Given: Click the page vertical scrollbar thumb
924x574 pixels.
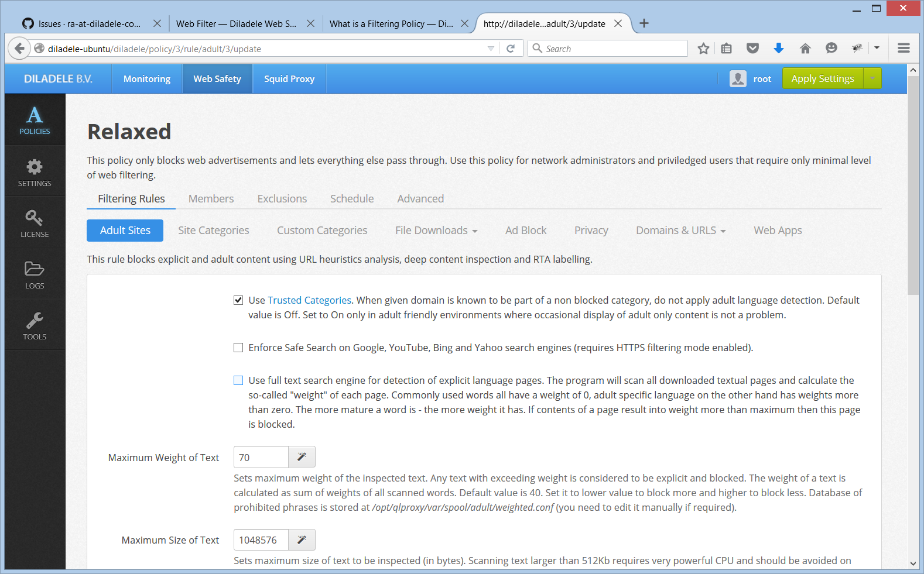Looking at the screenshot, I should (x=913, y=185).
